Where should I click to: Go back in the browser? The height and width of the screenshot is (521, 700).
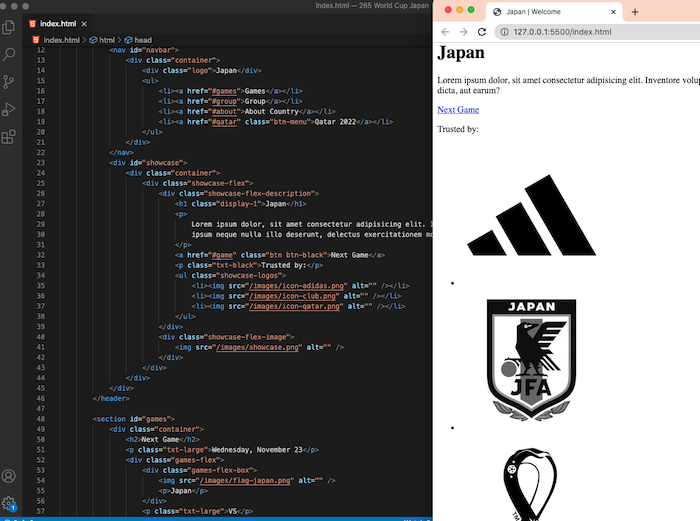(445, 32)
